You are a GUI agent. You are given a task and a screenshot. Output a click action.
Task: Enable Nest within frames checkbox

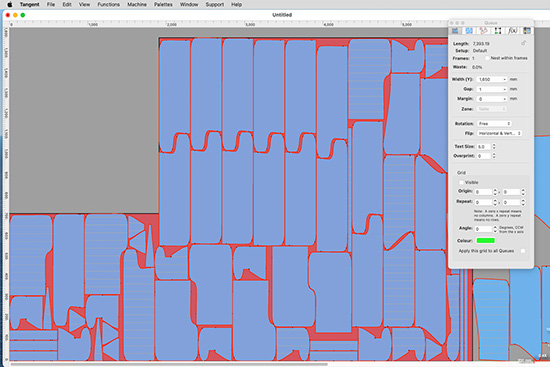(x=487, y=58)
